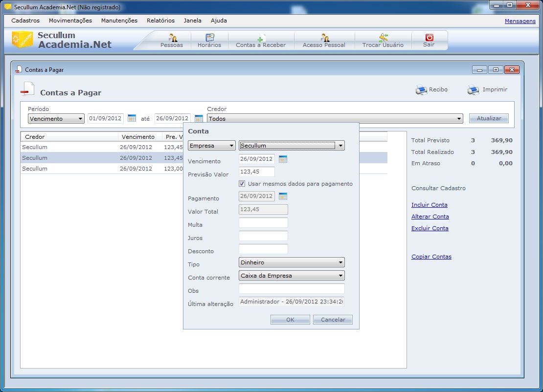Open the Relatórios menu

(160, 21)
